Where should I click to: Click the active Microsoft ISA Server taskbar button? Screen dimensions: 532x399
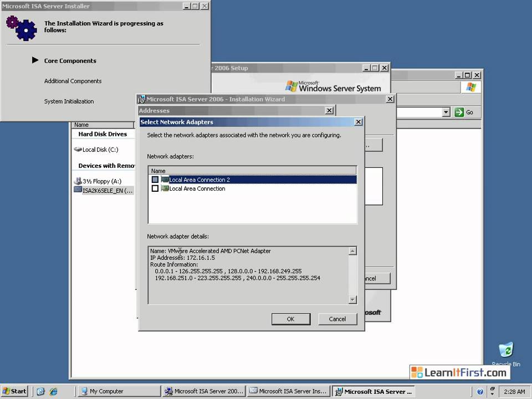pyautogui.click(x=374, y=391)
